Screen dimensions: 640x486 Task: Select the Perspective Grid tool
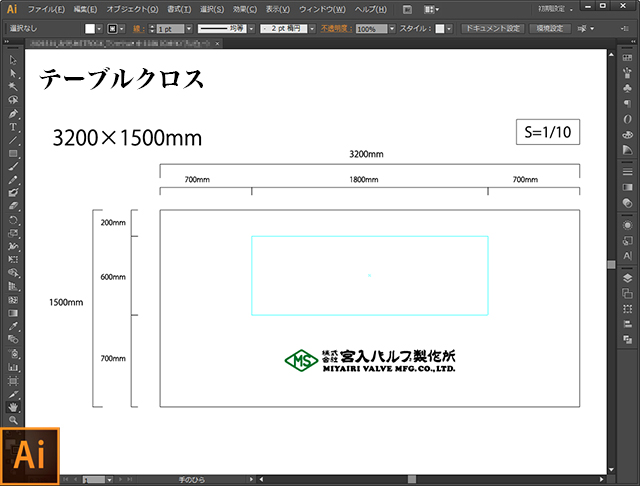tap(13, 286)
